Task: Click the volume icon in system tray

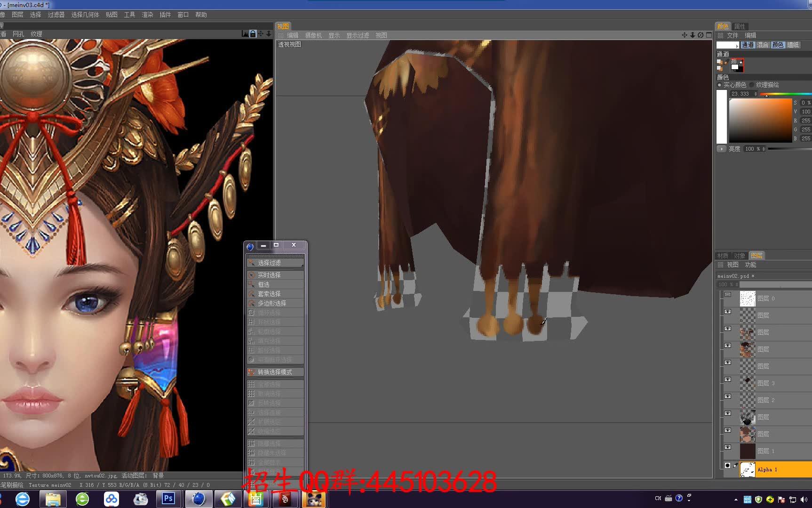Action: [804, 499]
